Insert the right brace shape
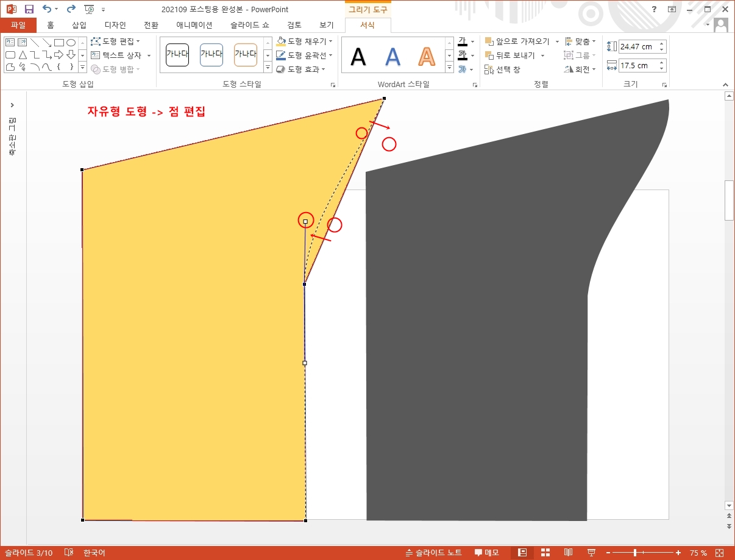The width and height of the screenshot is (735, 560). coord(71,66)
